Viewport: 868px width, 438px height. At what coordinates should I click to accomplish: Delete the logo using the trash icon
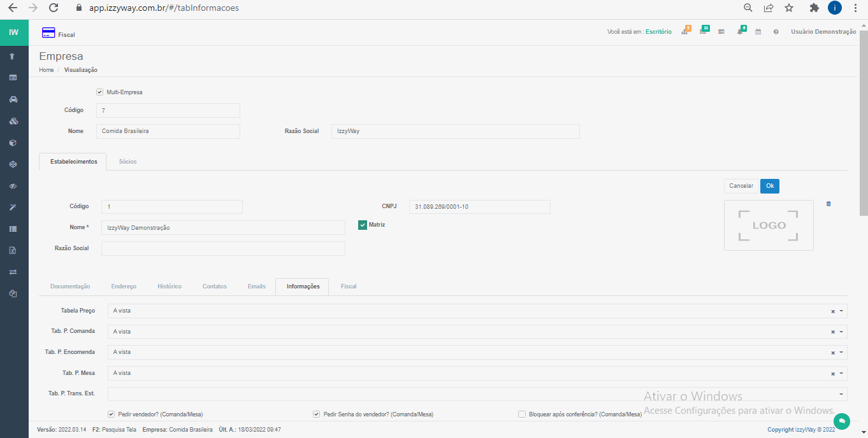click(x=828, y=204)
